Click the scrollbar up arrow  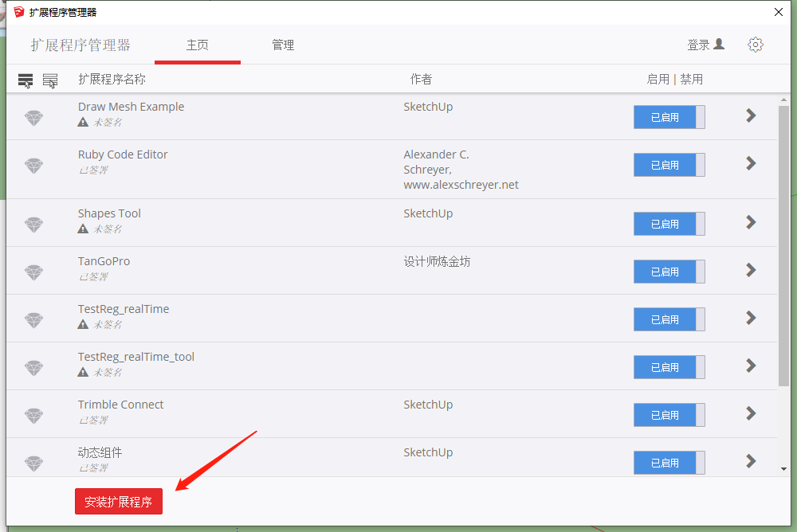click(x=783, y=100)
